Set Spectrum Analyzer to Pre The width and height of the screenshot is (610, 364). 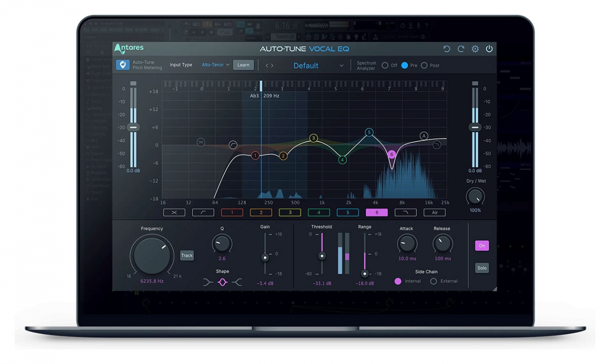[x=405, y=65]
